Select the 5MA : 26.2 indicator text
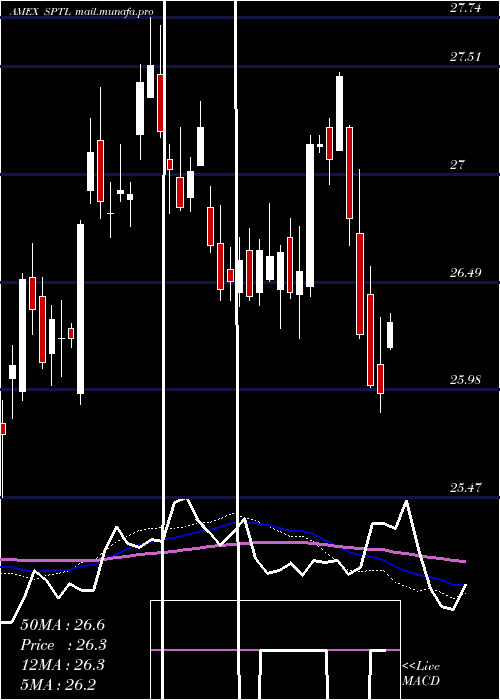Image resolution: width=500 pixels, height=700 pixels. 58,685
